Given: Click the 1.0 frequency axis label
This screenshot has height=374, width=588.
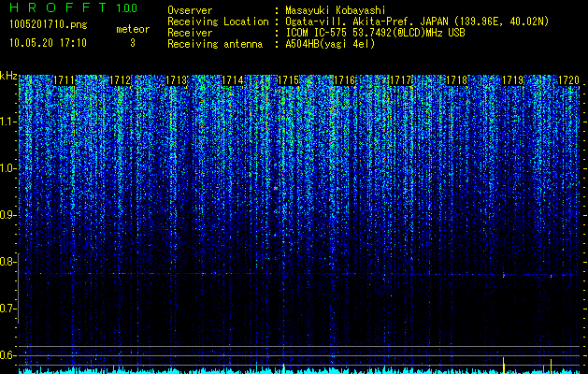Looking at the screenshot, I should click(7, 168).
